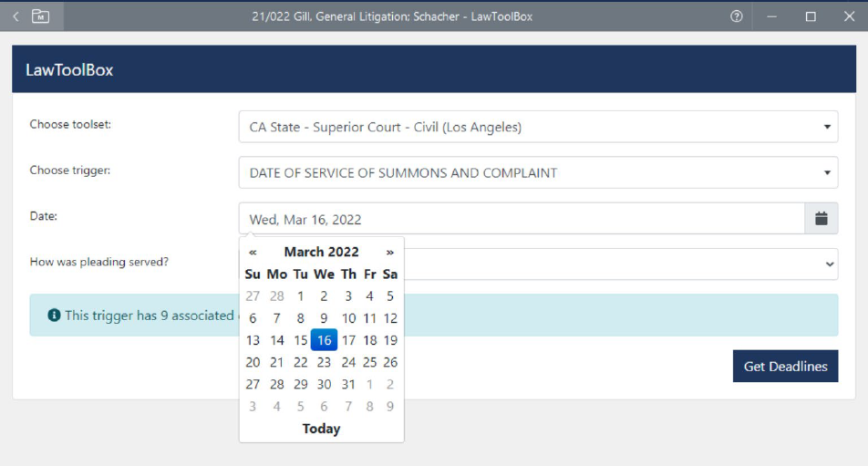Select the highlighted date March 16
The width and height of the screenshot is (868, 466).
click(x=324, y=340)
